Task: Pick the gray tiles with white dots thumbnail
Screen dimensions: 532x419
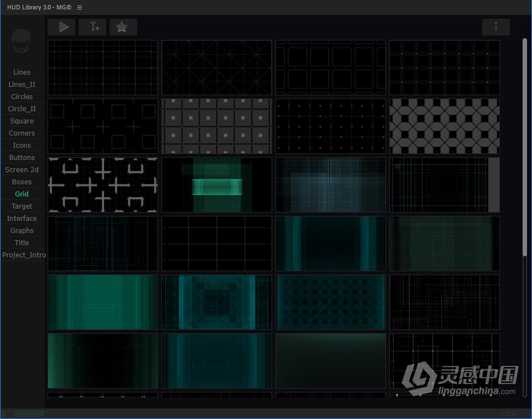Action: point(217,126)
